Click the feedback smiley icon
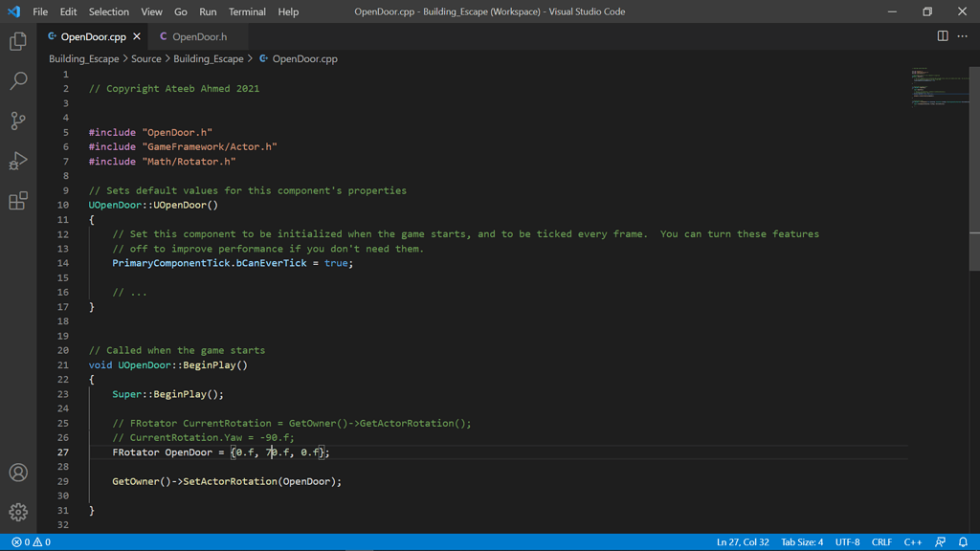This screenshot has height=551, width=980. click(941, 541)
